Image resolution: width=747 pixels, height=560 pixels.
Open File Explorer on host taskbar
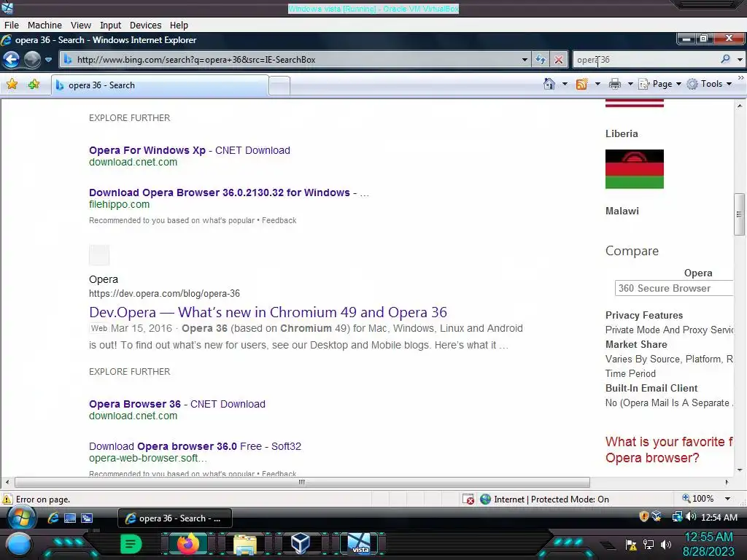[244, 544]
